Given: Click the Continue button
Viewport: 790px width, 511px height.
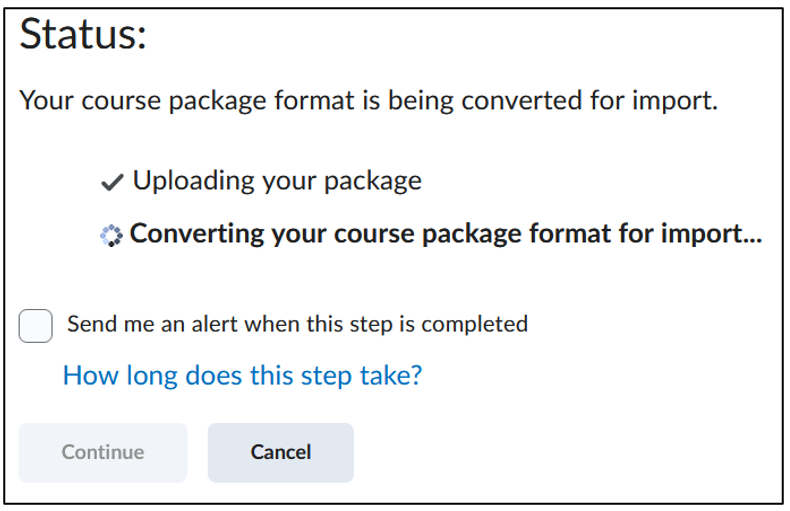Looking at the screenshot, I should click(x=103, y=453).
